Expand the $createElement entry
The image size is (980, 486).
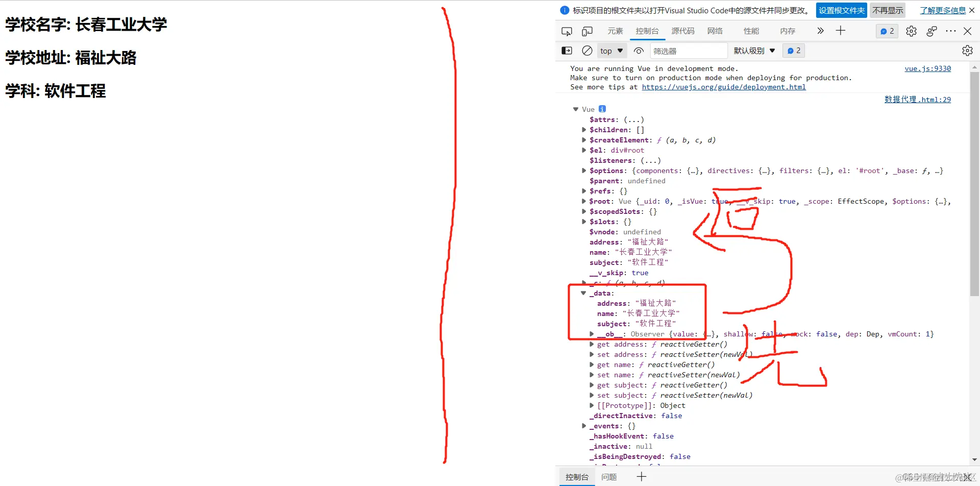584,140
